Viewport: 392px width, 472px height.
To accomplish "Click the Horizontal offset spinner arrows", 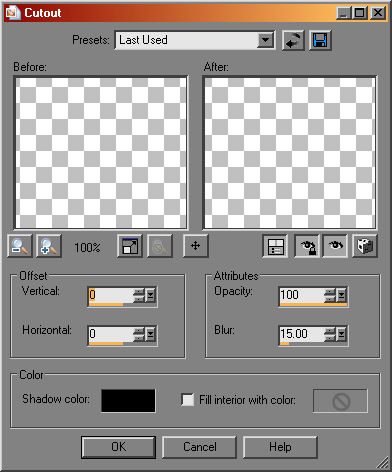I will (139, 334).
